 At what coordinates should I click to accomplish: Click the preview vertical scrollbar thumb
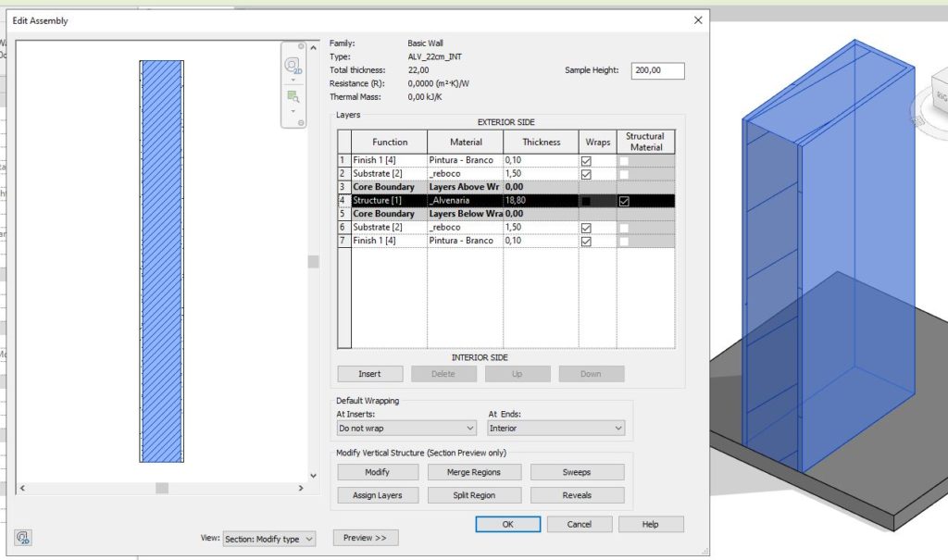click(313, 262)
